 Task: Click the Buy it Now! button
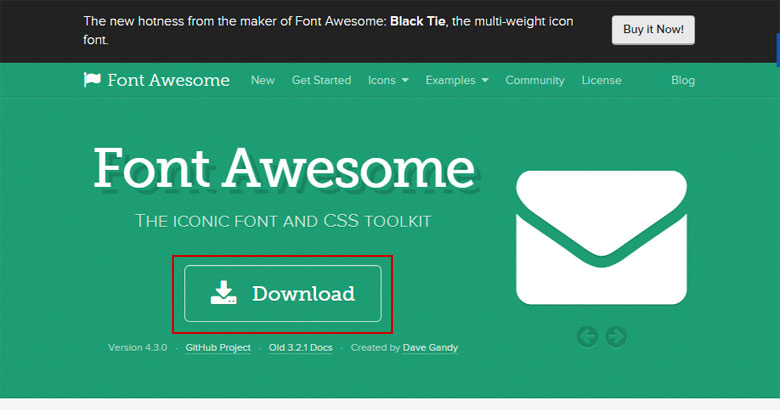(x=653, y=30)
